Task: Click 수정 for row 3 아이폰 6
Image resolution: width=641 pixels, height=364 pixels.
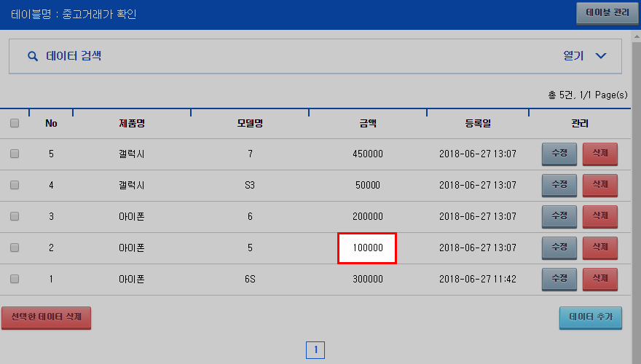Action: tap(559, 216)
